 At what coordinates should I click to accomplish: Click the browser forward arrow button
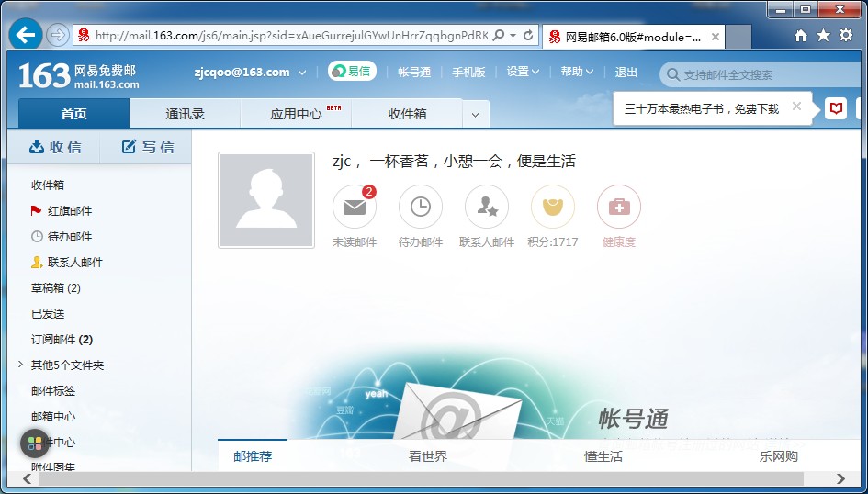click(x=58, y=36)
